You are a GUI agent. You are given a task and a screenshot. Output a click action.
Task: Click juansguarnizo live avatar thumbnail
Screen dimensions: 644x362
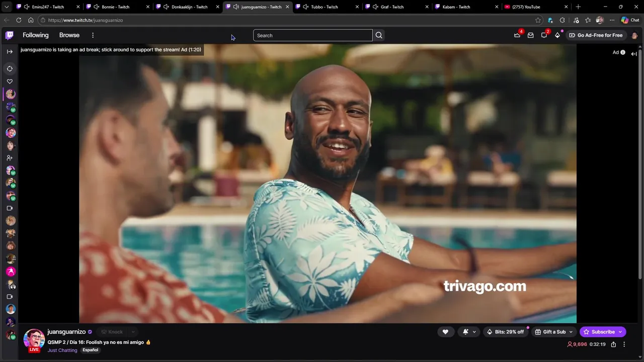click(34, 340)
